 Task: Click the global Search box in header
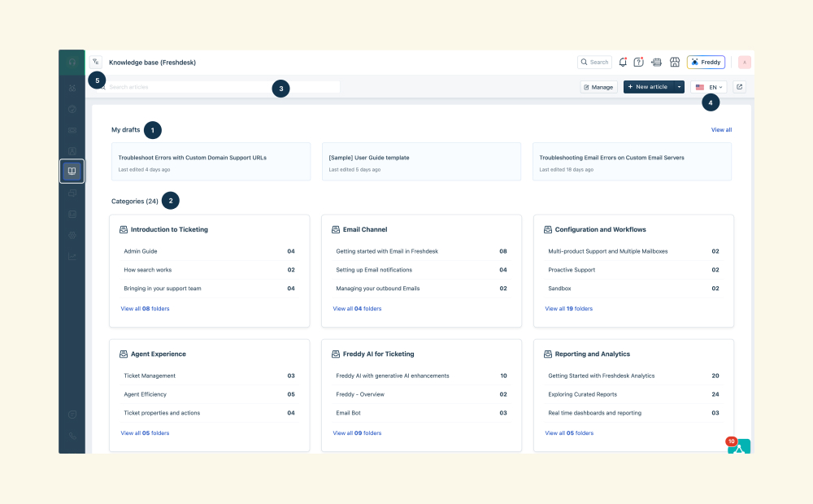click(x=595, y=63)
